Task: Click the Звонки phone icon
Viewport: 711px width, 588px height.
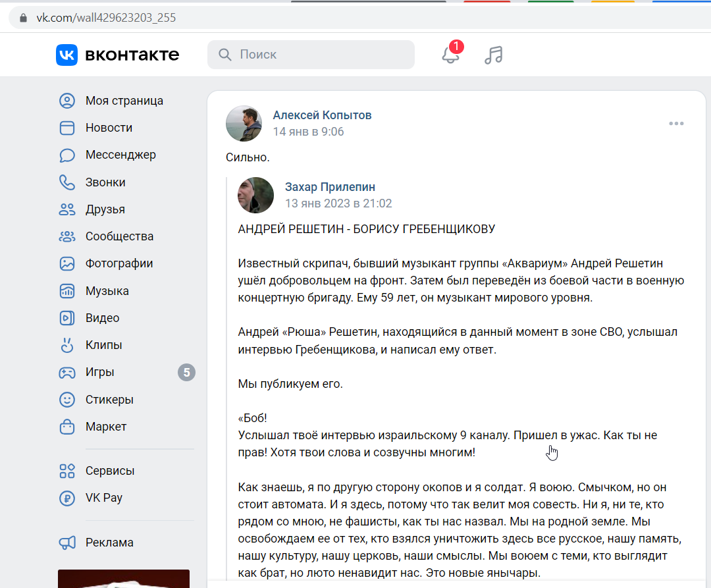Action: [x=67, y=182]
